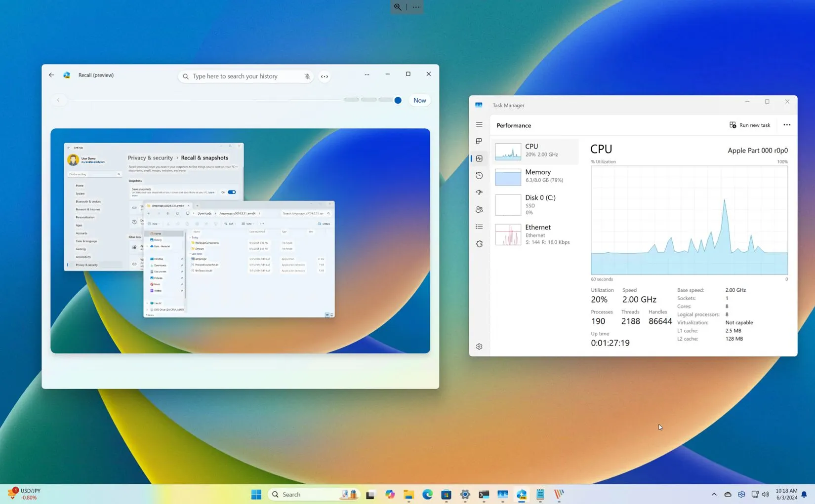Click OneDrive cloud icon in system tray

click(728, 494)
